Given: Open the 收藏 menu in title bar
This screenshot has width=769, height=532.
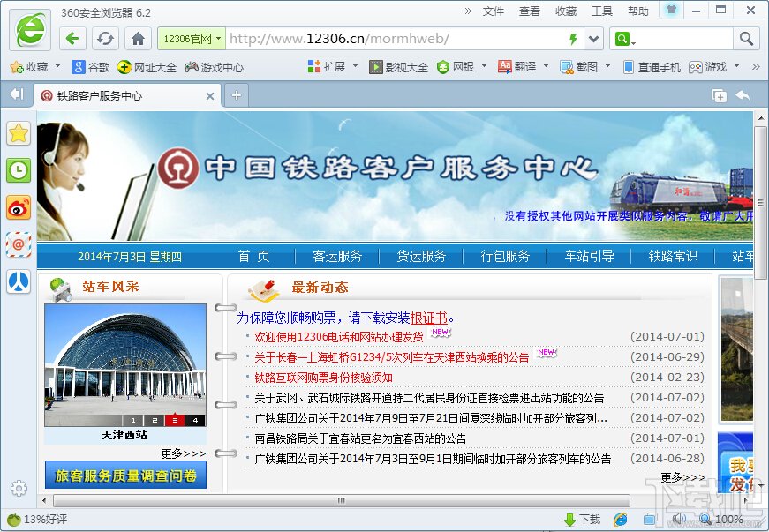Looking at the screenshot, I should pos(565,11).
